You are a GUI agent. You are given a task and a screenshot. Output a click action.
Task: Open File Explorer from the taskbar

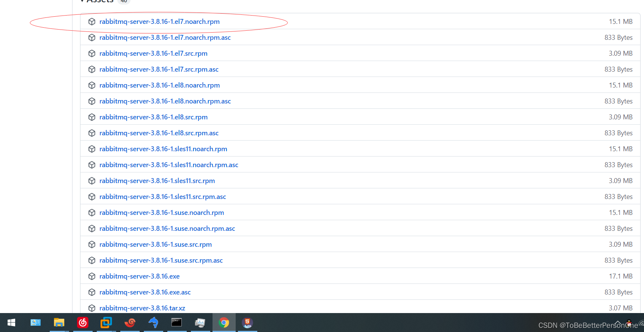[59, 323]
